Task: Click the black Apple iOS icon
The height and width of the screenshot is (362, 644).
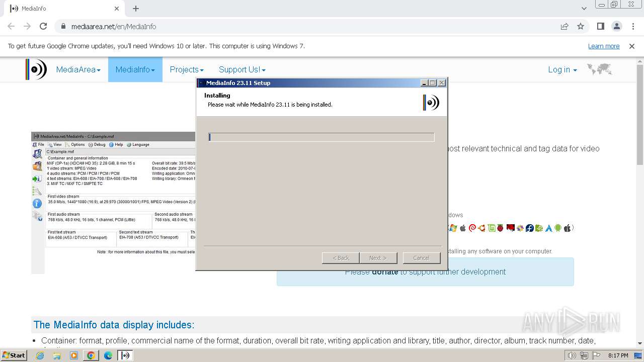Action: 568,228
